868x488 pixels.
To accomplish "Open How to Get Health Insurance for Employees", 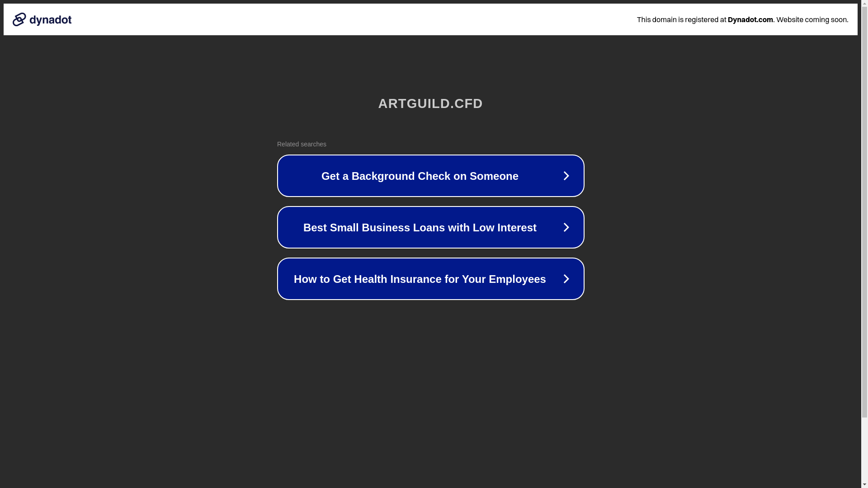I will tap(430, 279).
